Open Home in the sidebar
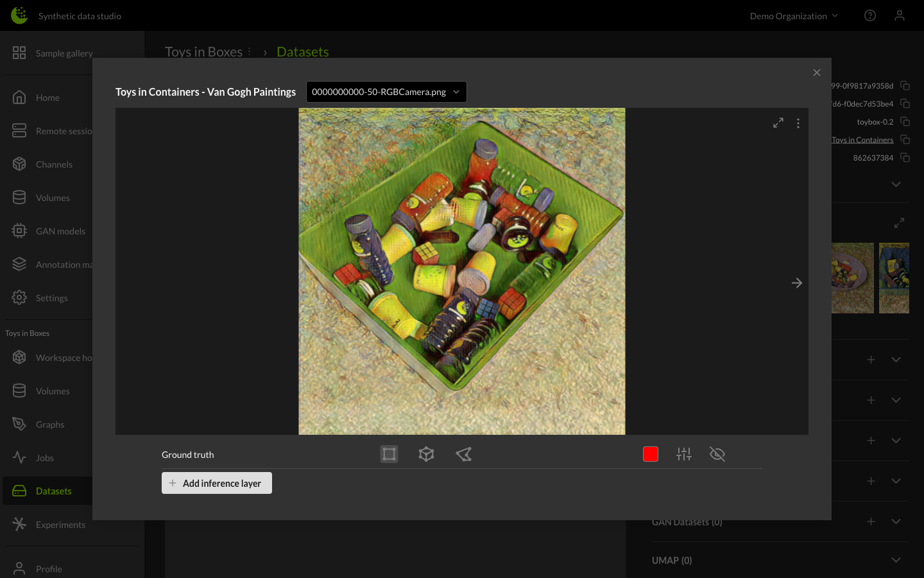 click(x=47, y=98)
